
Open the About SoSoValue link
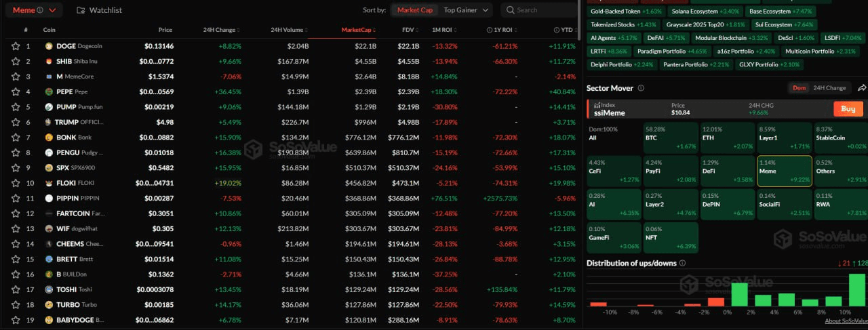coord(846,321)
